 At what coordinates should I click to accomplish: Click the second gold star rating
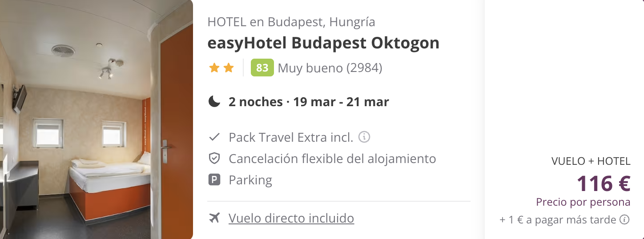229,68
